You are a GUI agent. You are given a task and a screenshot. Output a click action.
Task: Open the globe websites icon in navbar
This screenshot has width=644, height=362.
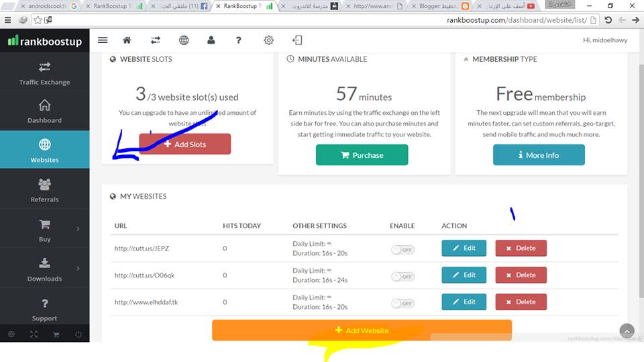(184, 40)
